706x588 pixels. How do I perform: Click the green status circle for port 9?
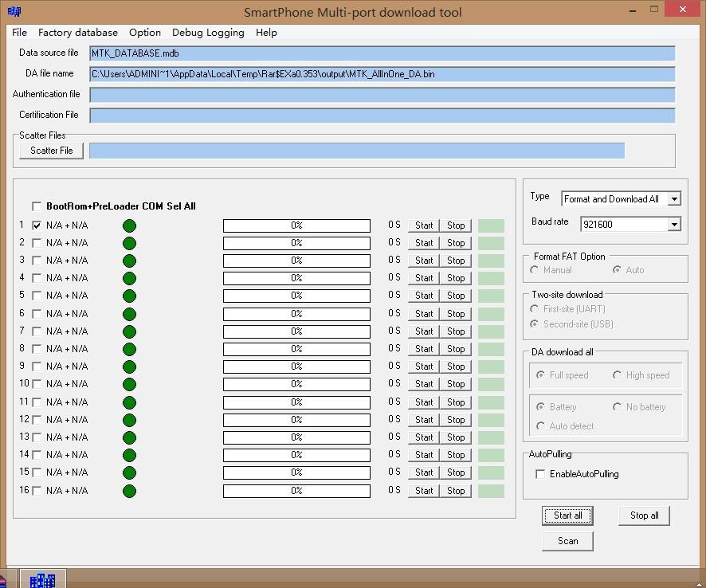click(x=129, y=367)
